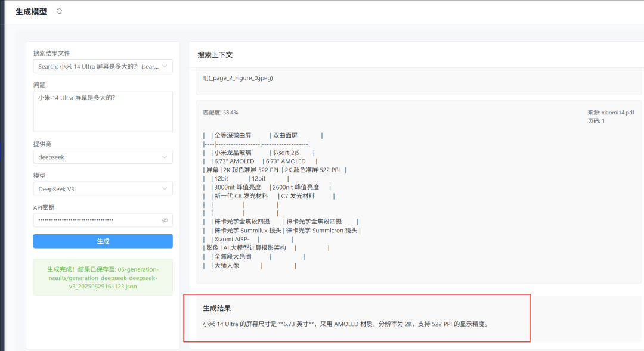The image size is (644, 351).
Task: Click the 提供商 field label
Action: (x=42, y=144)
